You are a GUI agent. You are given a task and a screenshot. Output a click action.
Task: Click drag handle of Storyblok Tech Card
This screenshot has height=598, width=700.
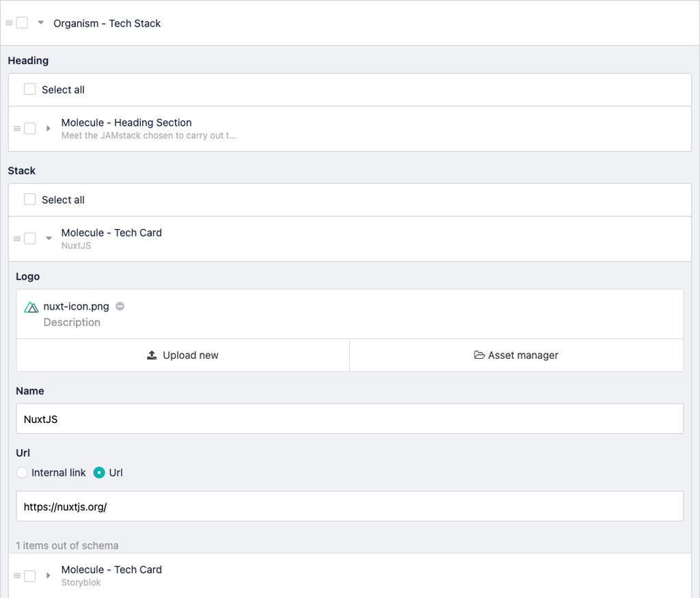[x=17, y=576]
